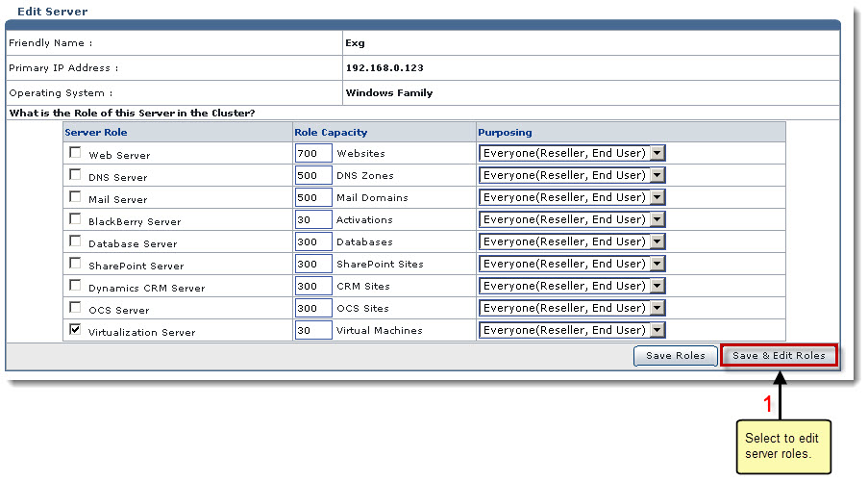This screenshot has height=482, width=868.
Task: Select the IP address 192.168.0.123
Action: [384, 68]
